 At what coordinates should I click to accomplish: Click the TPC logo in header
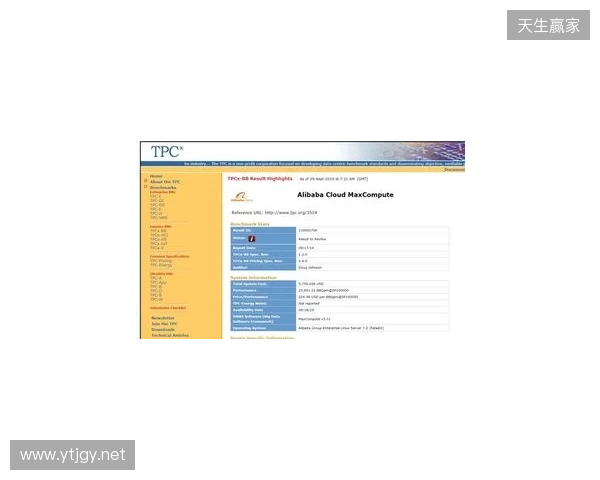tap(167, 152)
